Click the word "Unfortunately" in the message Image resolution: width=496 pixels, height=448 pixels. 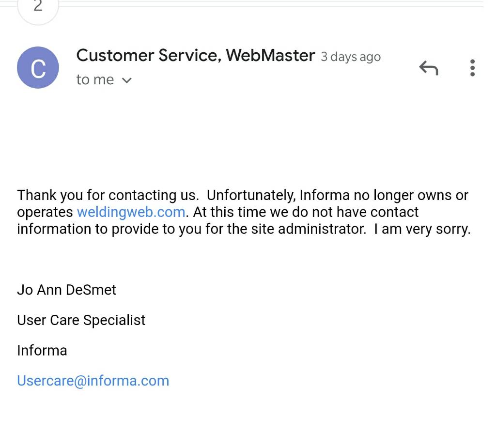[251, 195]
